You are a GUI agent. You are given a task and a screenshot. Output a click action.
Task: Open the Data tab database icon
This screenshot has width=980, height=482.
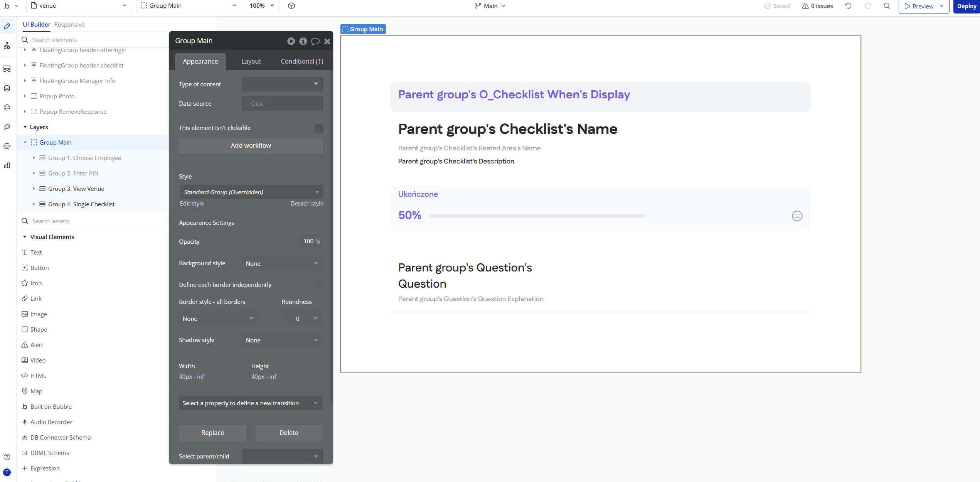tap(7, 88)
